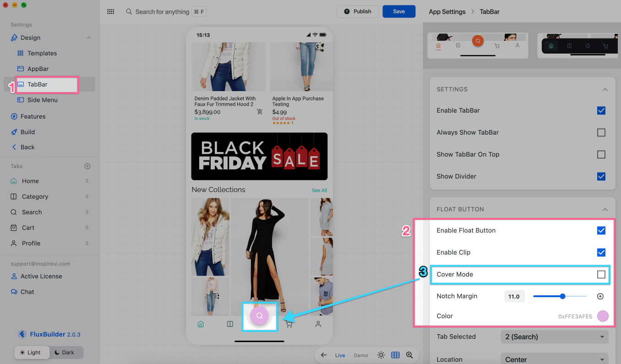The width and height of the screenshot is (621, 364).
Task: Uncheck the Show Divider checkbox
Action: pyautogui.click(x=601, y=176)
